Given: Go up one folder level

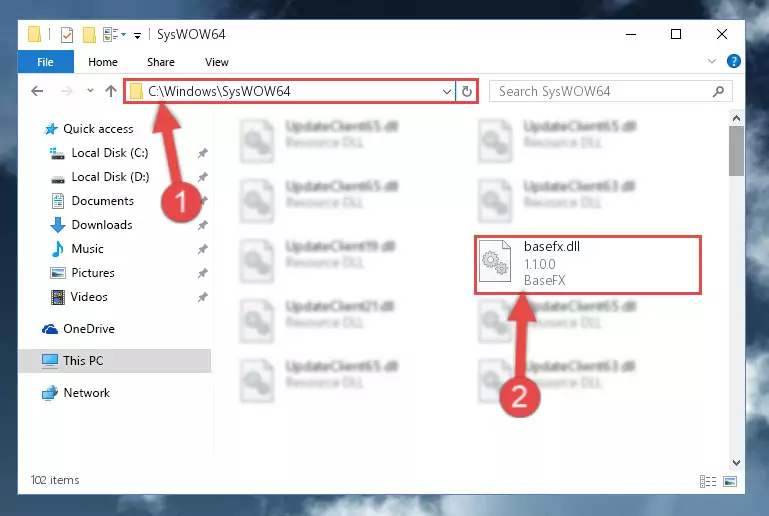Looking at the screenshot, I should (111, 91).
